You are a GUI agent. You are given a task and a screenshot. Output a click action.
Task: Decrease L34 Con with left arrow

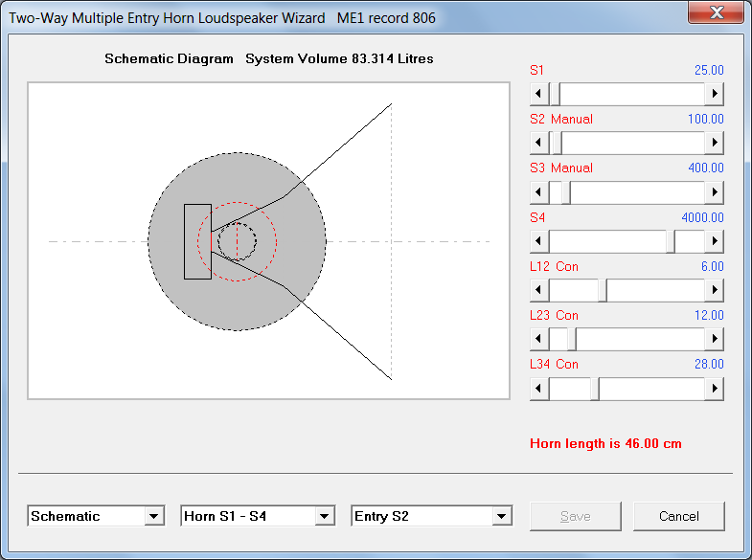coord(539,388)
